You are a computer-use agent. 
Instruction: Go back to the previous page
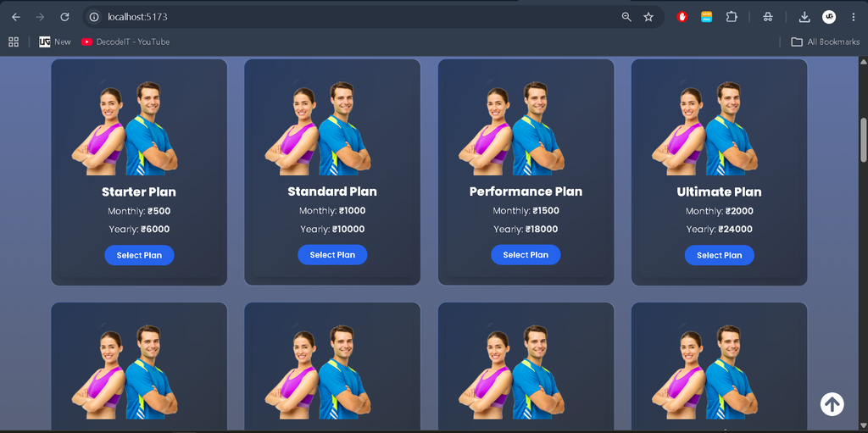(x=16, y=17)
